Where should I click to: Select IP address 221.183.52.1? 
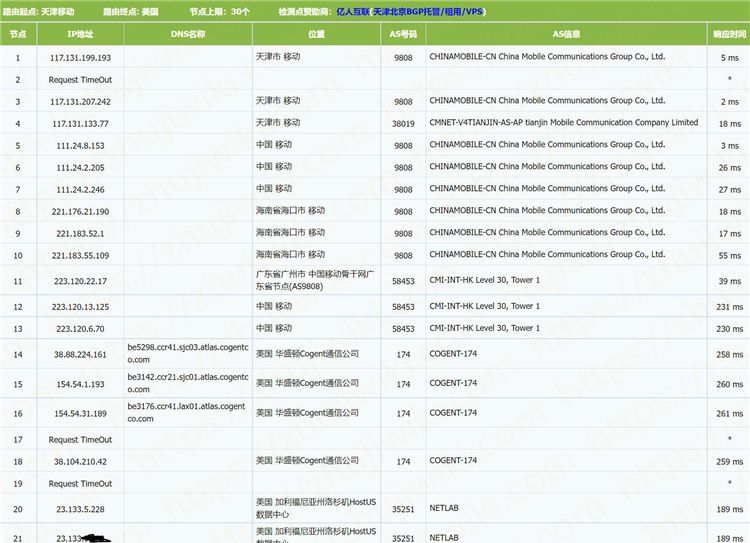[80, 233]
